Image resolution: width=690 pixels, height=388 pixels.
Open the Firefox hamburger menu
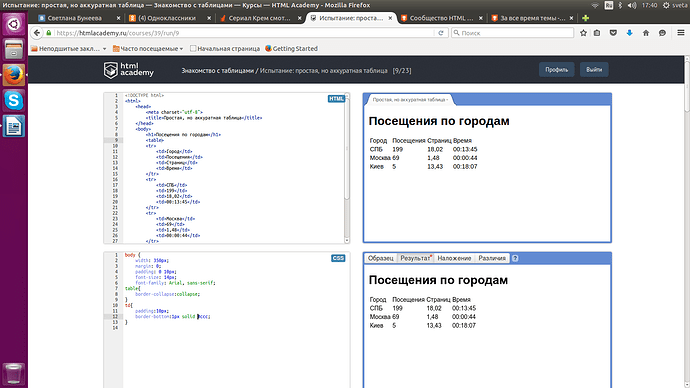click(680, 33)
